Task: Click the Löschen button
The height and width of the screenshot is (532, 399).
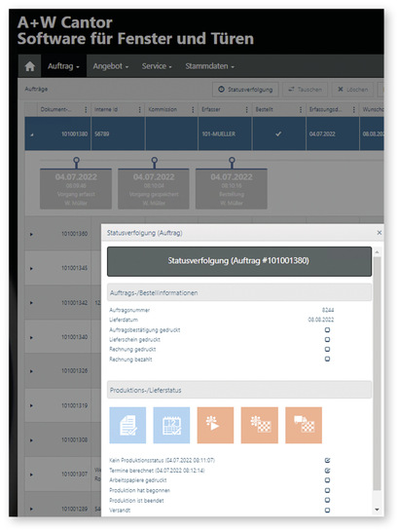Action: [352, 90]
